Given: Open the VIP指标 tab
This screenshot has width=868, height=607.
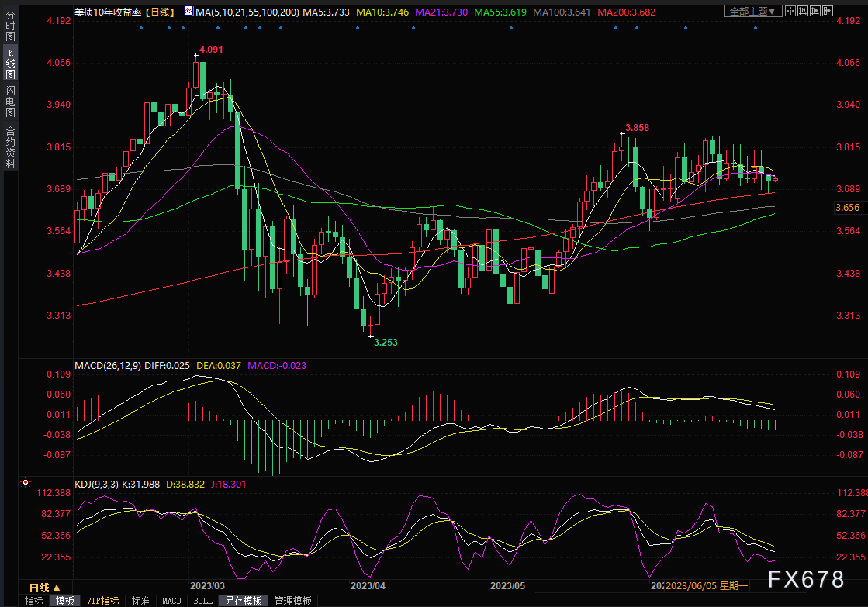Looking at the screenshot, I should point(102,601).
